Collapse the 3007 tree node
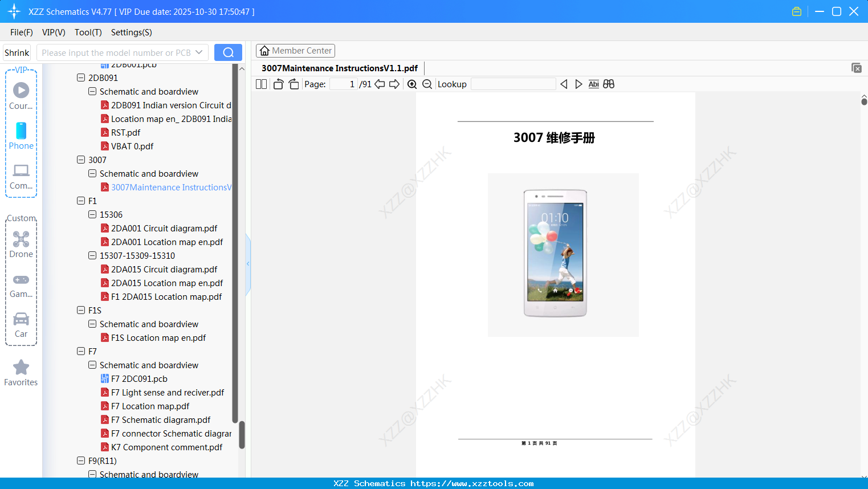The image size is (868, 489). pyautogui.click(x=81, y=160)
